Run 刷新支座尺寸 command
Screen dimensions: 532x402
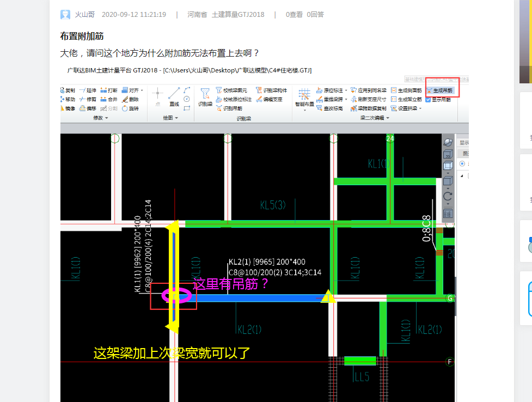[369, 99]
